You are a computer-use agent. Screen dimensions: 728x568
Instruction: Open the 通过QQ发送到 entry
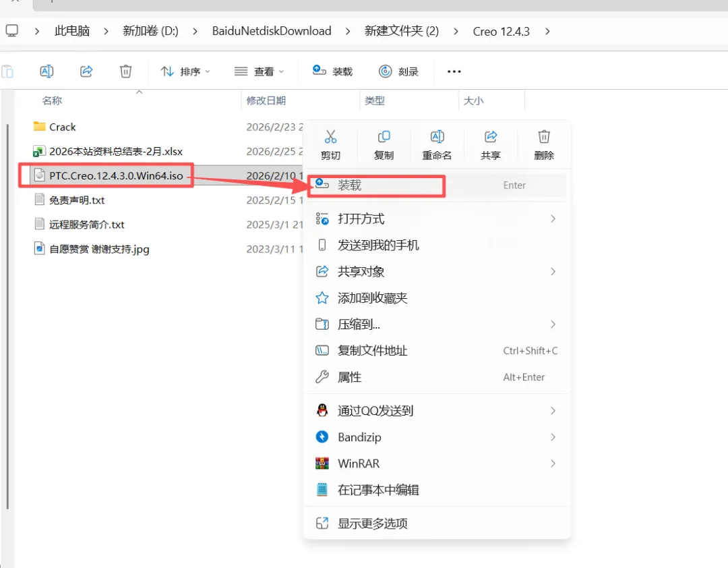[x=436, y=410]
